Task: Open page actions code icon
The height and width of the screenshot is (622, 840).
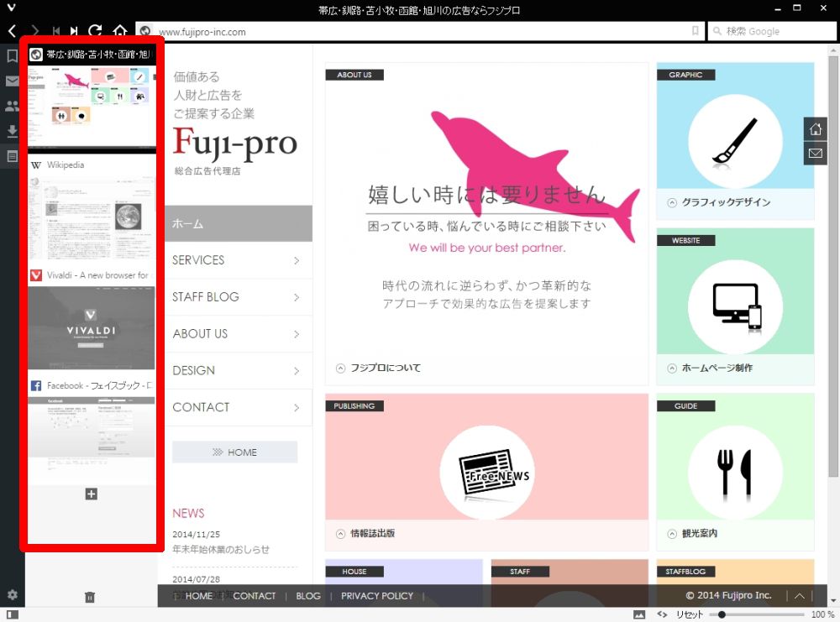Action: [x=662, y=614]
